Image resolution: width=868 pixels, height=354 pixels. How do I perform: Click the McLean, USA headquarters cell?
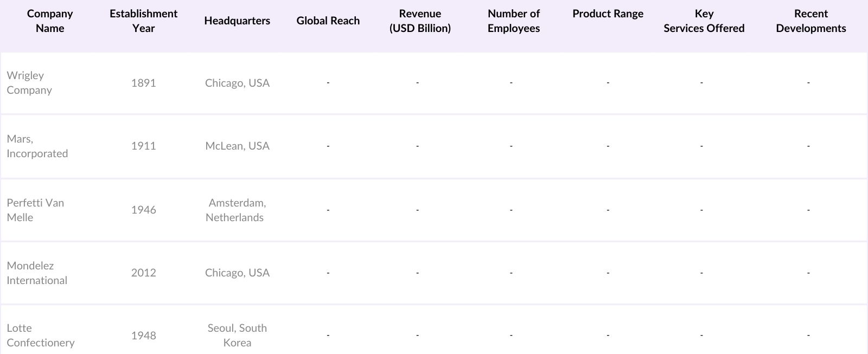point(237,146)
